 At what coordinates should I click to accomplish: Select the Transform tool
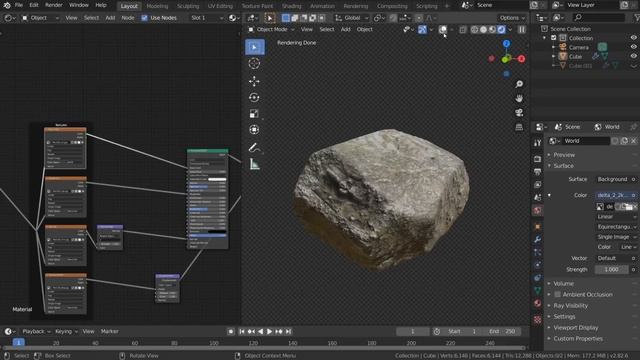coord(254,130)
